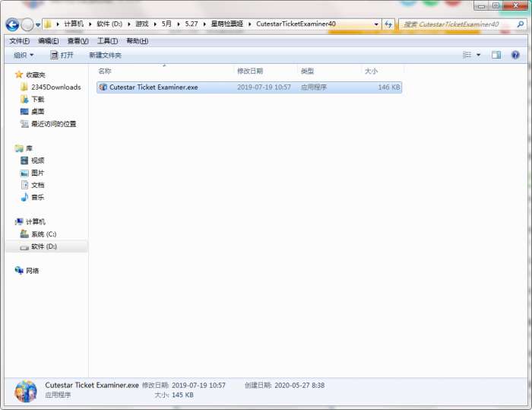This screenshot has width=532, height=410.
Task: Expand the arrow after 游戏 breadcrumb
Action: click(155, 24)
